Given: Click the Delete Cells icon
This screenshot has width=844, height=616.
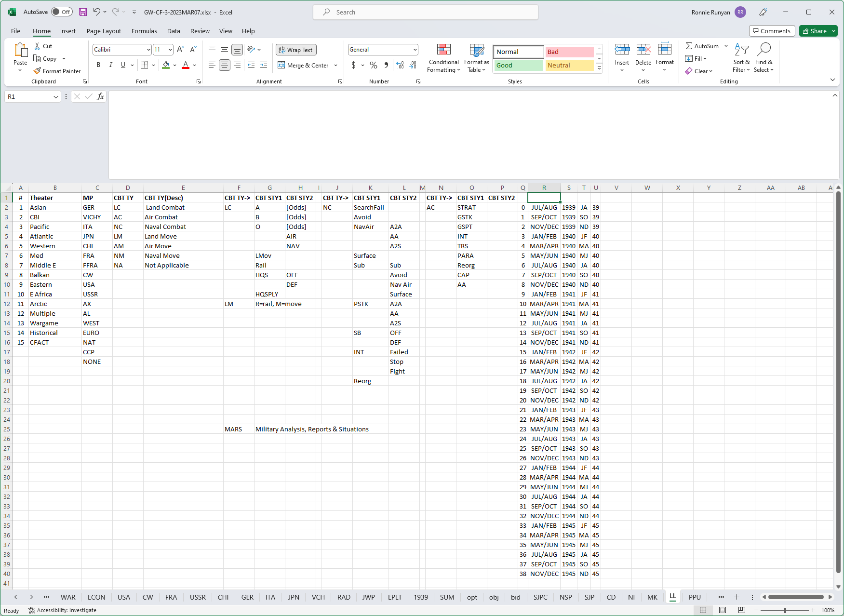Looking at the screenshot, I should click(x=643, y=49).
